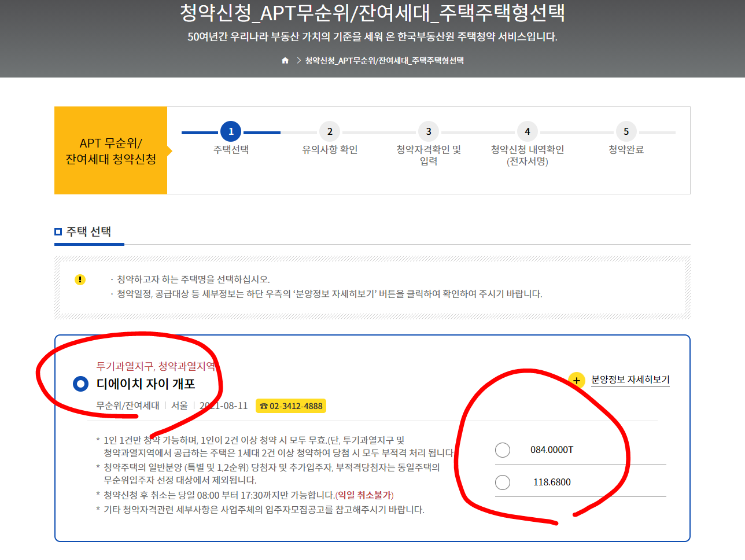Choose housing type 084.0000T radio
The height and width of the screenshot is (560, 745).
pos(503,450)
